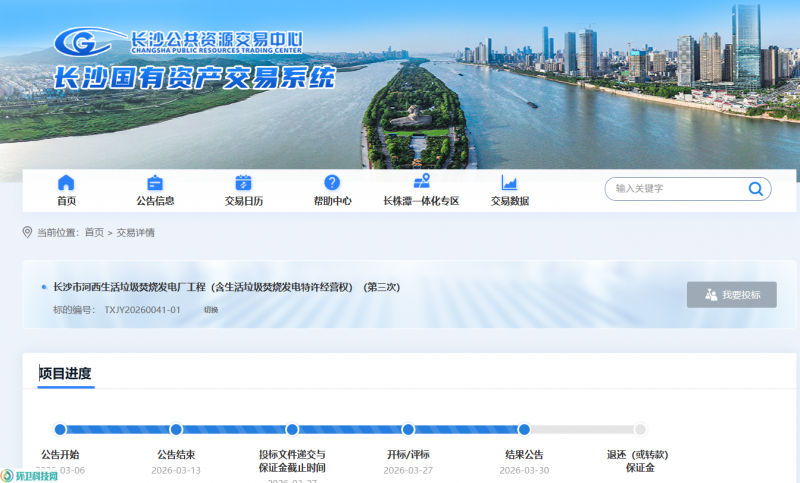The width and height of the screenshot is (800, 483).
Task: Type in the 输入关键字 search field
Action: (x=675, y=189)
